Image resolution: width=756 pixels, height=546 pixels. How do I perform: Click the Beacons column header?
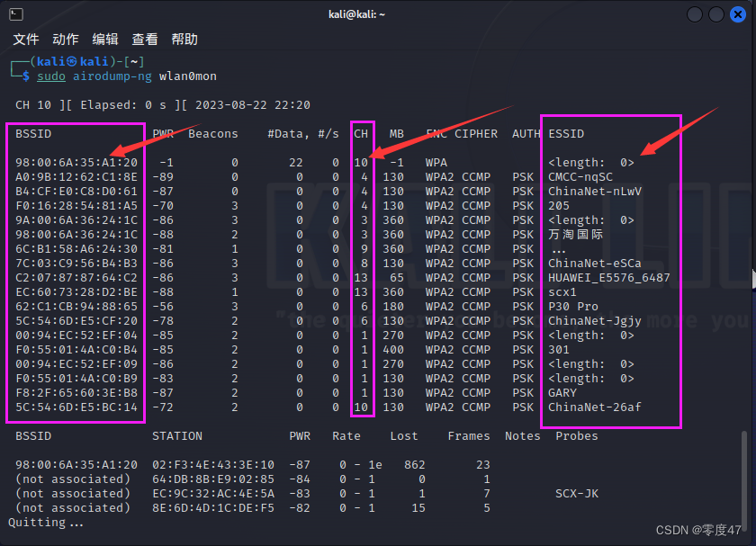[x=213, y=133]
